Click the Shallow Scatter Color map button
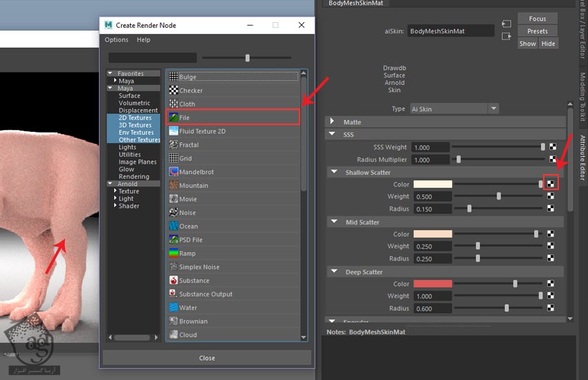Viewport: 588px width, 380px height. pos(551,184)
